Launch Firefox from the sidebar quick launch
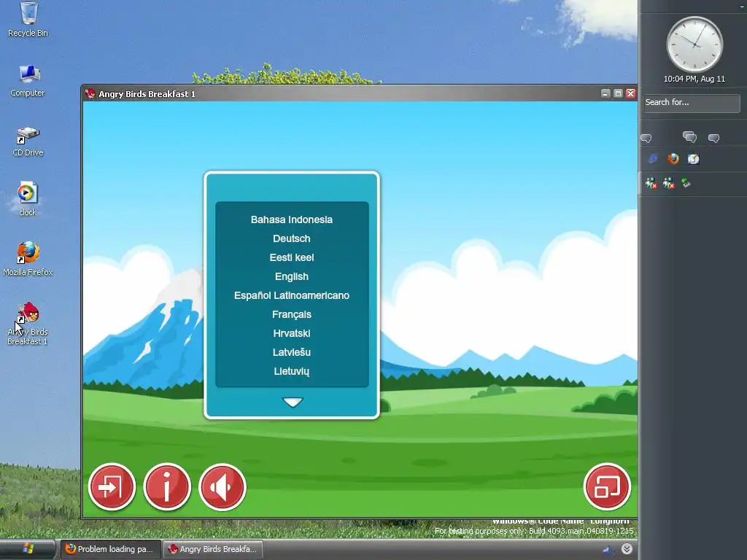Screen dimensions: 747x560 coord(673,158)
